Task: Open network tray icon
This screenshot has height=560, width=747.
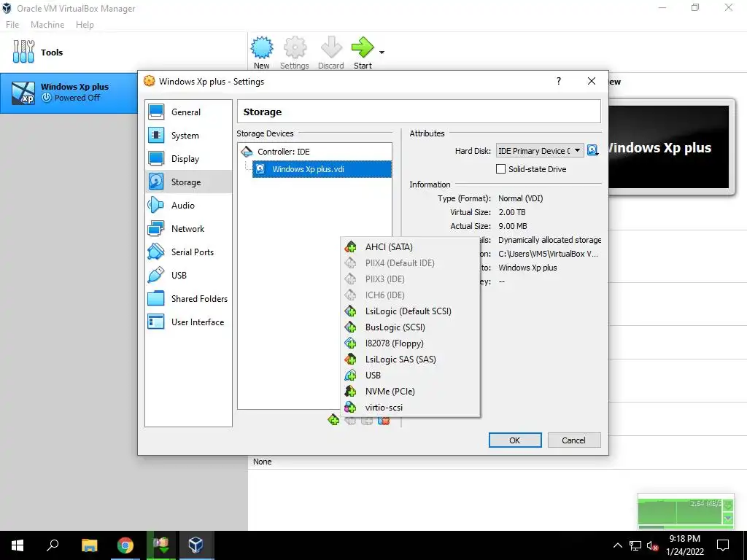Action: tap(635, 545)
